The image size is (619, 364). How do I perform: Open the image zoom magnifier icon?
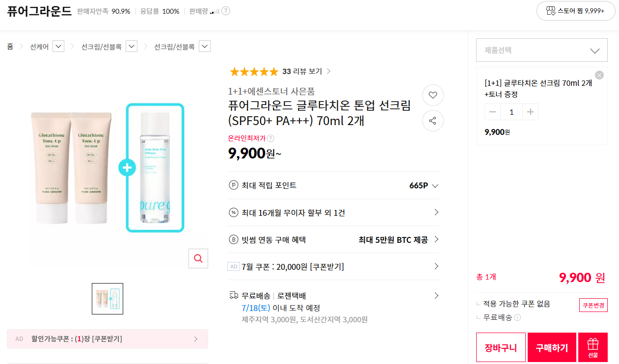coord(198,259)
